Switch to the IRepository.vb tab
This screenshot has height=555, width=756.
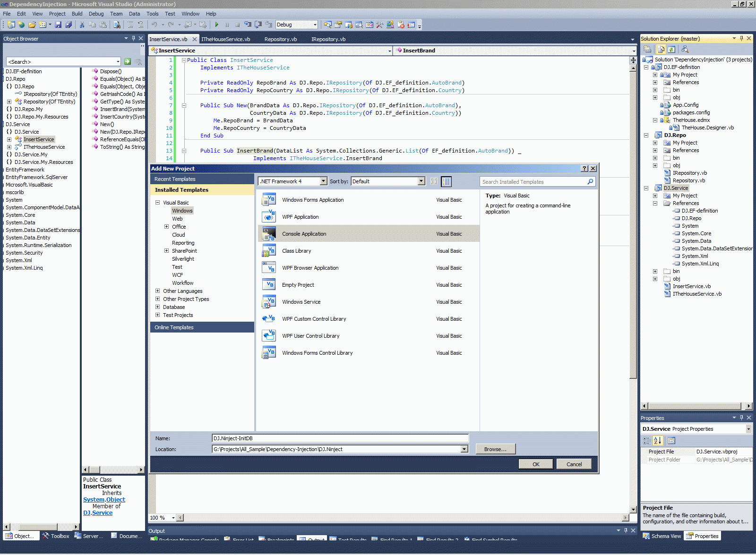point(328,39)
